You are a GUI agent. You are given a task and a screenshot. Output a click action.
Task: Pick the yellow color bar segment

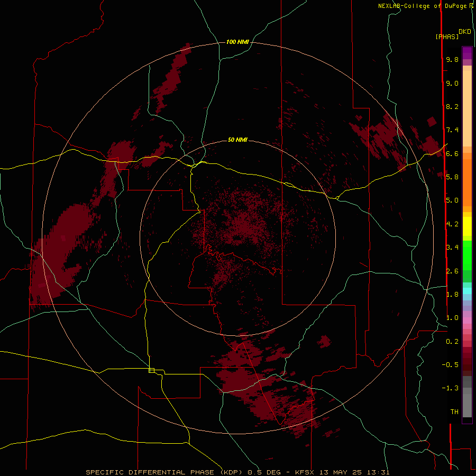pos(467,226)
